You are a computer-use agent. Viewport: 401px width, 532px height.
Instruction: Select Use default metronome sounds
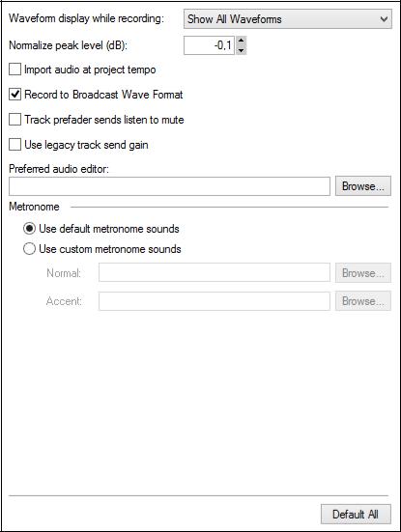point(29,228)
